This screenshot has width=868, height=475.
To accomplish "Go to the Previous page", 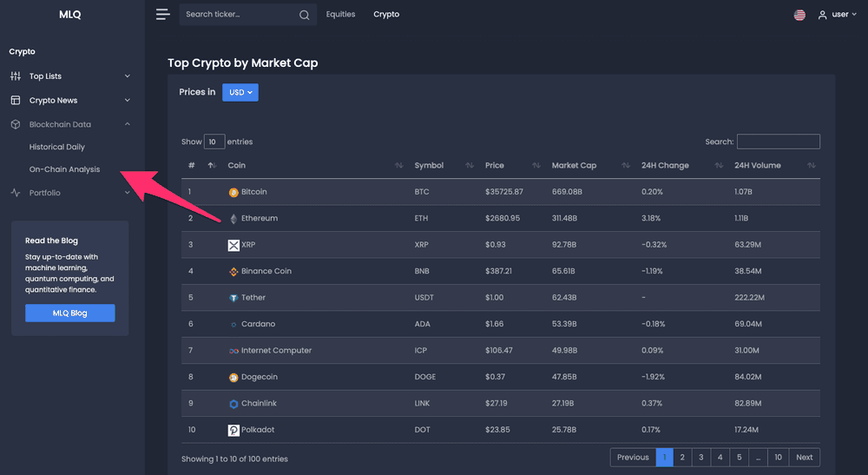I will click(633, 458).
